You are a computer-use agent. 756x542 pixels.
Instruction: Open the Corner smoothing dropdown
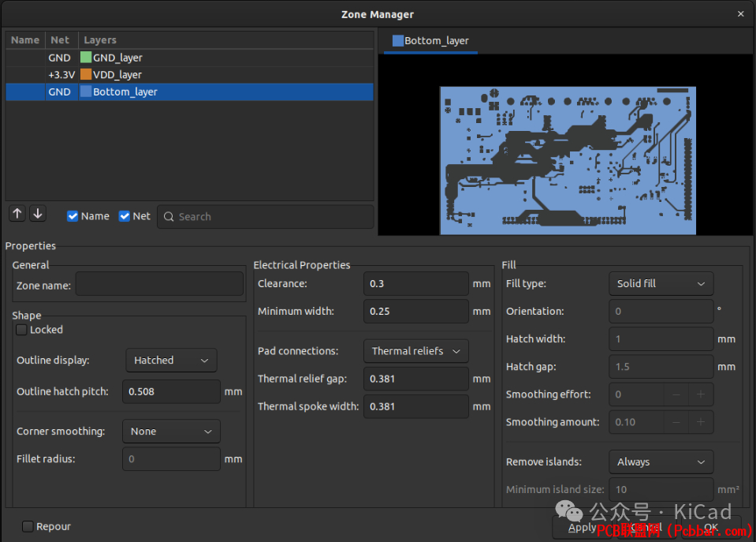[x=171, y=432]
